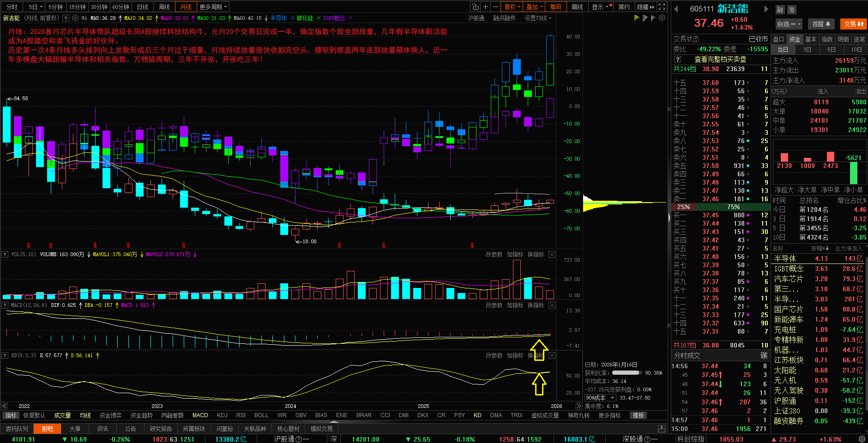This screenshot has height=443, width=868.
Task: Open the 90%成本 dropdown selector
Action: click(x=600, y=398)
